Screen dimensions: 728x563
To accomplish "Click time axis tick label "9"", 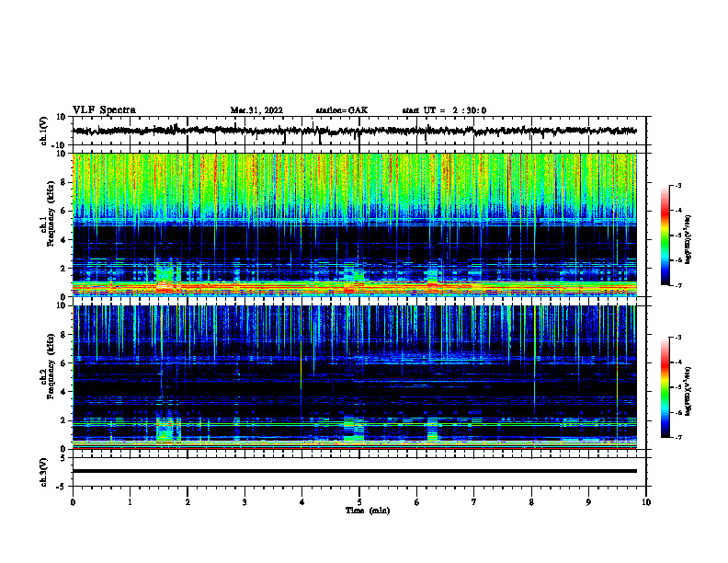I will 588,502.
